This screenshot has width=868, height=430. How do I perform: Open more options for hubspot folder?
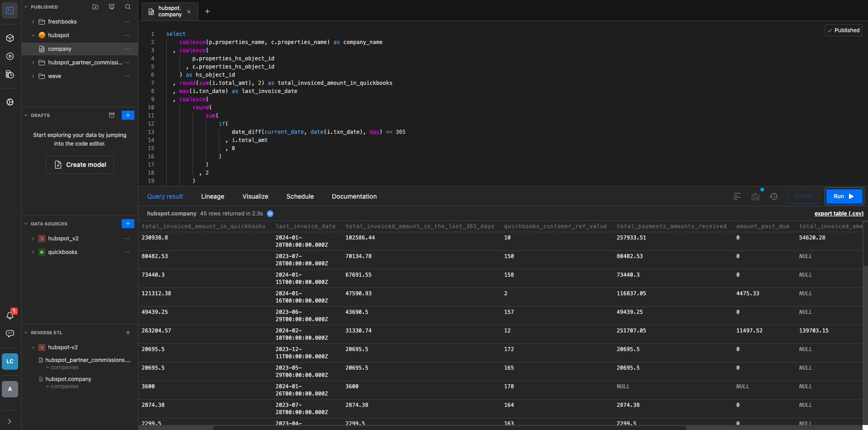127,35
